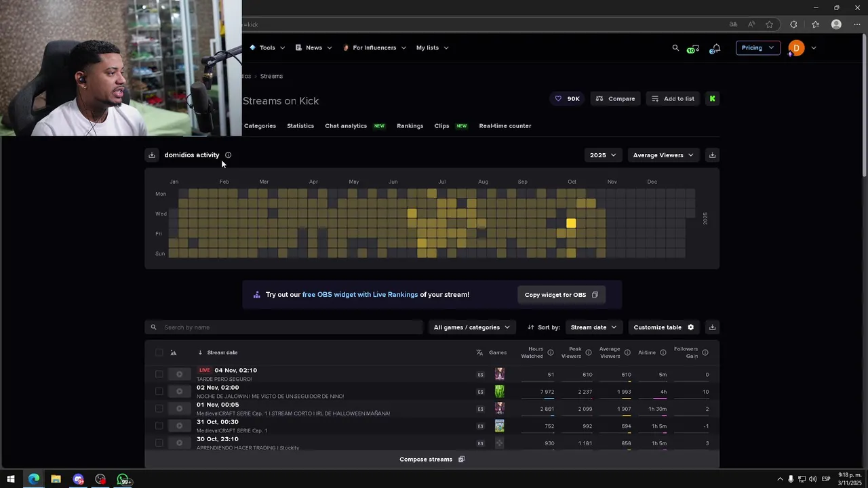
Task: Open All games / categories filter
Action: click(472, 327)
